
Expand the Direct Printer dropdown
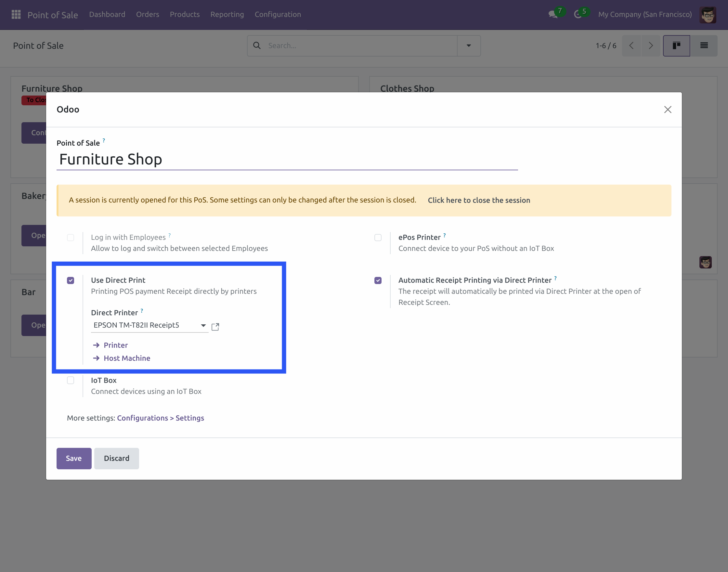point(203,325)
